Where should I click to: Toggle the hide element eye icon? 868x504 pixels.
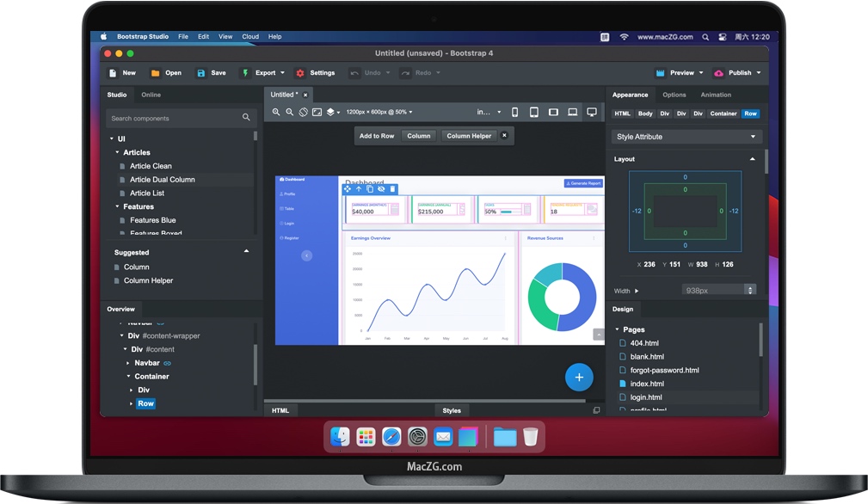381,189
